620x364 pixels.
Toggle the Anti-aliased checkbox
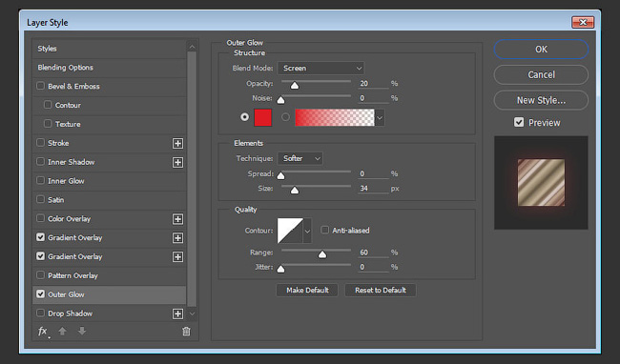point(324,230)
